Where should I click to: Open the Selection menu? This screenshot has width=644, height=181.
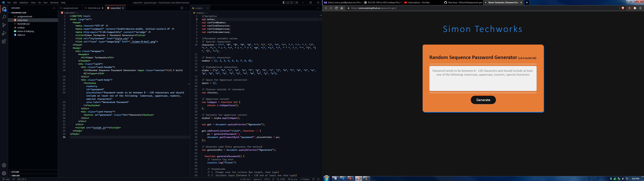24,3
